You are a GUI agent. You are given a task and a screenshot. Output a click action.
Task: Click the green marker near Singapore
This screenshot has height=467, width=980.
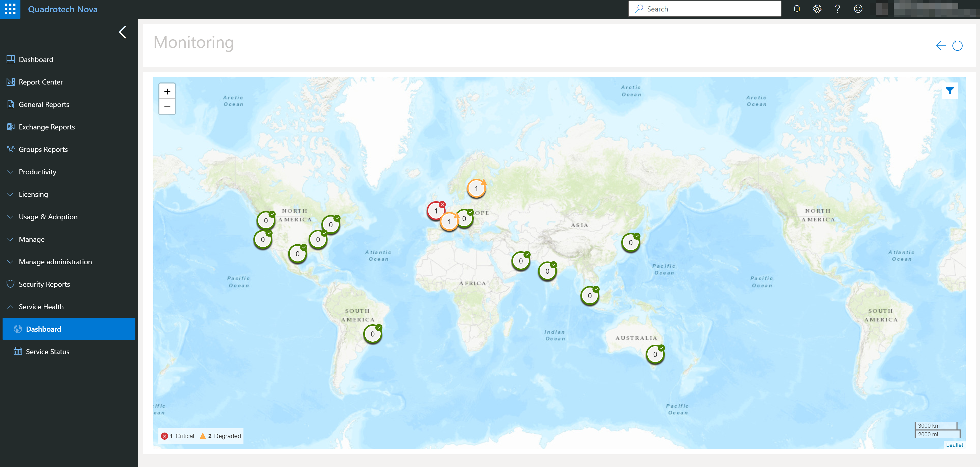(x=590, y=295)
